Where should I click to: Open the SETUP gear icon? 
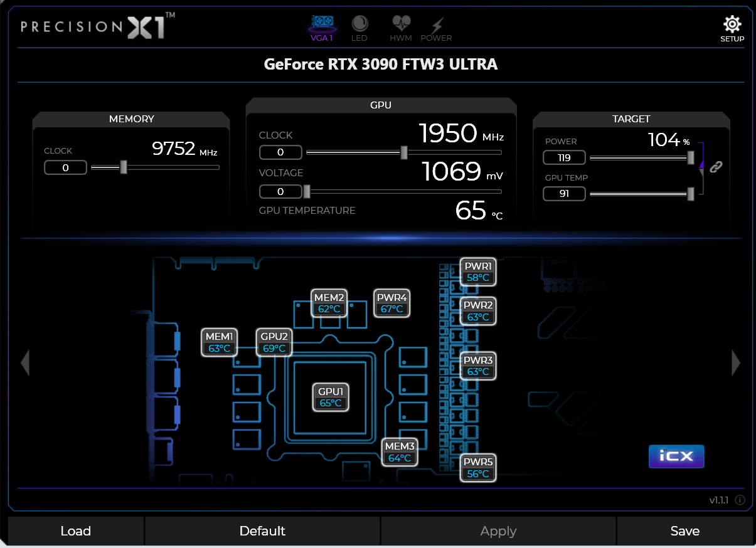[x=732, y=29]
